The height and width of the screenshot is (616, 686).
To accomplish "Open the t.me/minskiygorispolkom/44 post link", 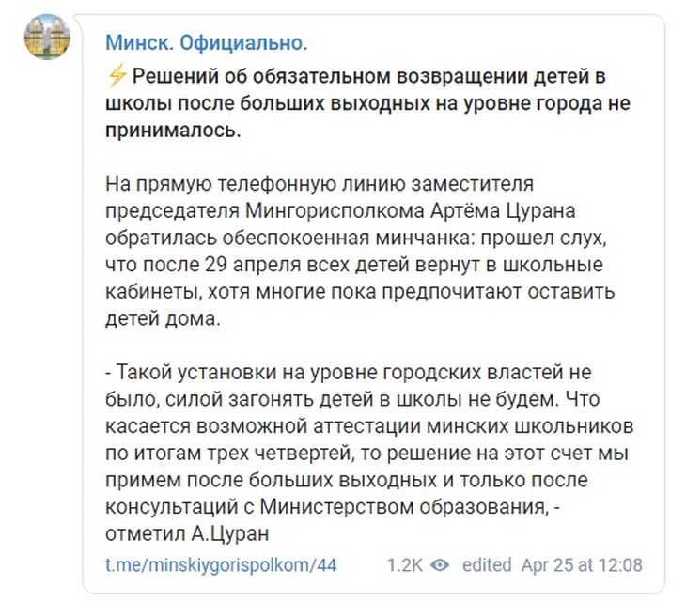I will [221, 564].
